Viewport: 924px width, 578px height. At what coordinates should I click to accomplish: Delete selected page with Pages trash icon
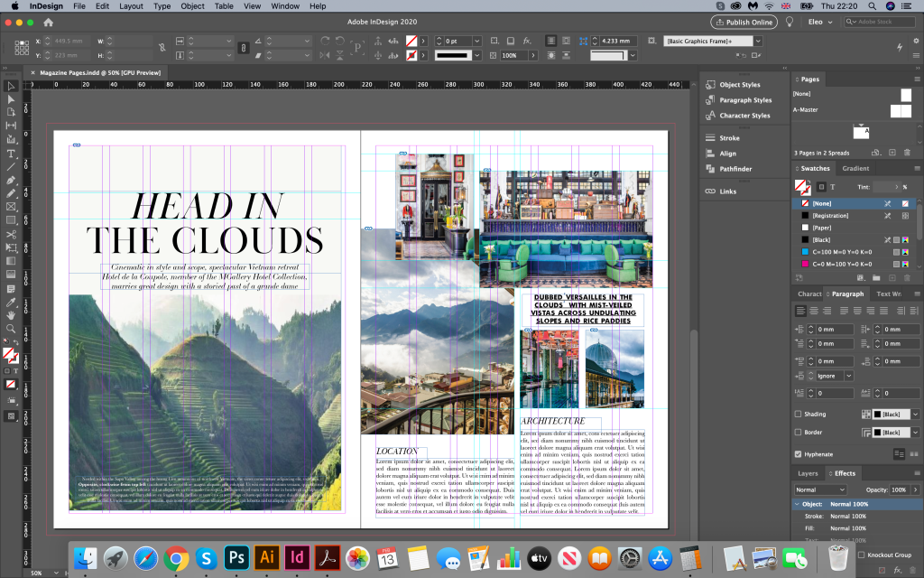tap(909, 153)
